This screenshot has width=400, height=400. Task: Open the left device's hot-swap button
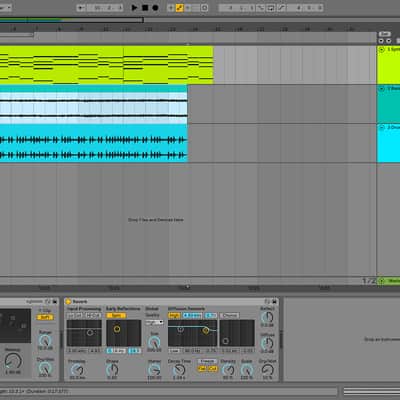pos(48,302)
